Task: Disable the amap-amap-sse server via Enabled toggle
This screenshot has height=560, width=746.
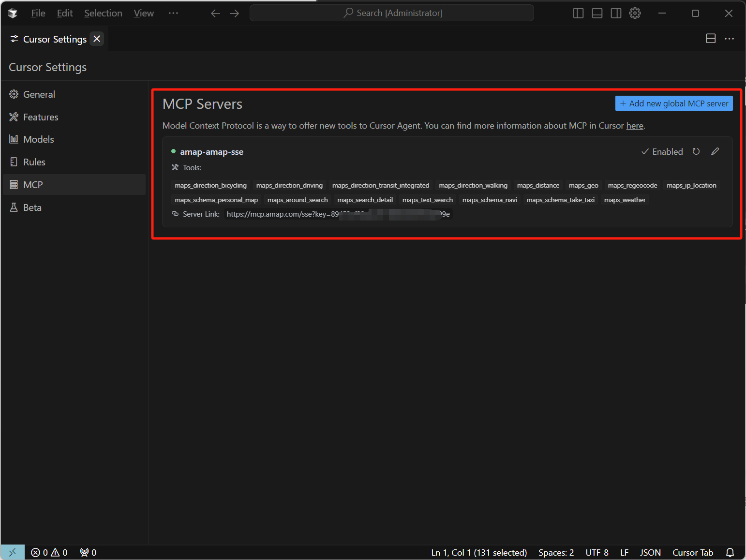Action: point(662,151)
